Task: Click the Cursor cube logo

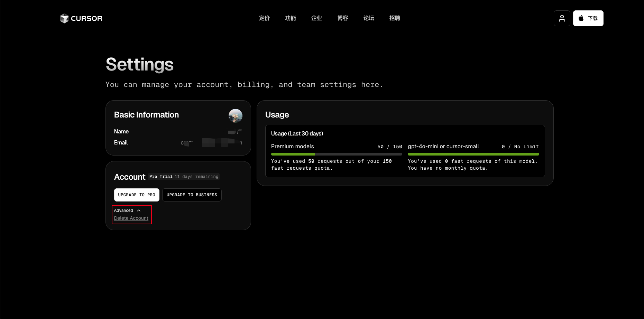Action: (64, 18)
